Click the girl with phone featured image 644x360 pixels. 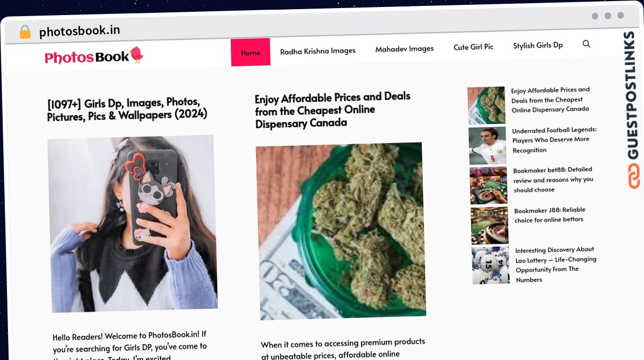[x=133, y=224]
